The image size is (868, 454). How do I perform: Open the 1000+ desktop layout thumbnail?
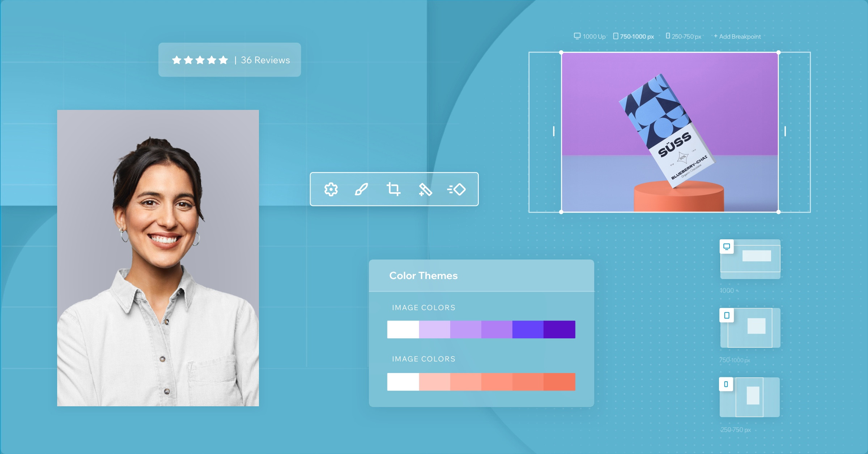(750, 259)
